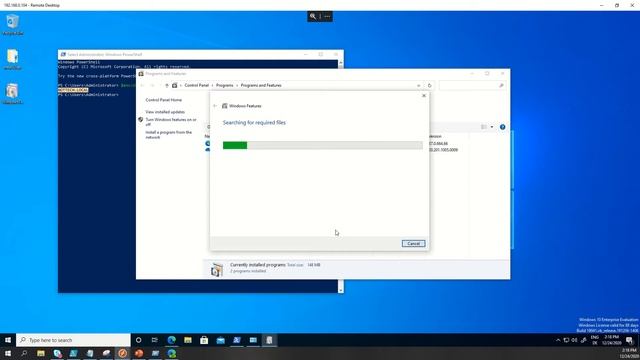The image size is (640, 360).
Task: Open Control Panel Home link
Action: (164, 100)
